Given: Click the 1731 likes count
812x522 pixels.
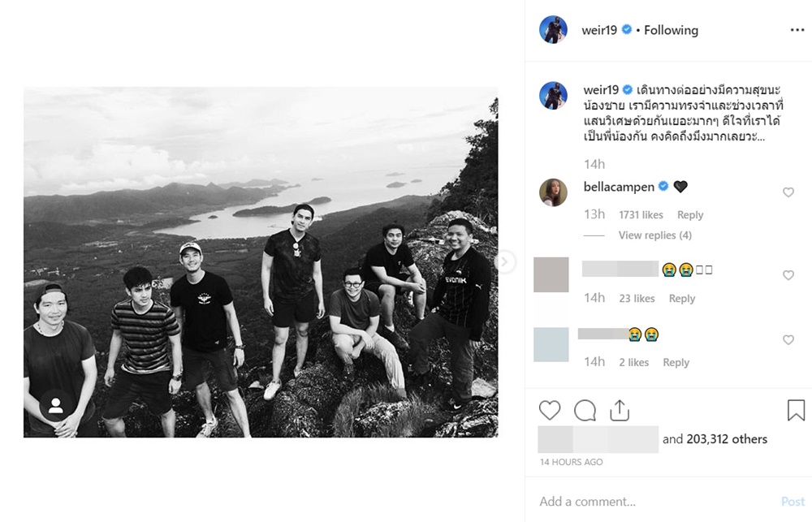Looking at the screenshot, I should click(641, 215).
